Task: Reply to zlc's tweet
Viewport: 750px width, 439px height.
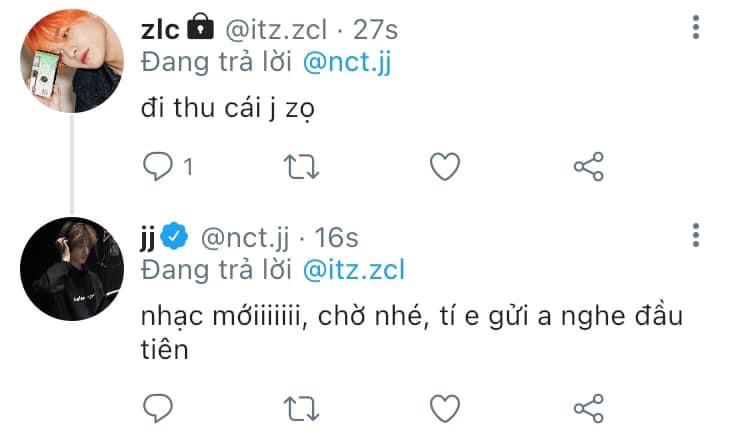Action: [159, 166]
